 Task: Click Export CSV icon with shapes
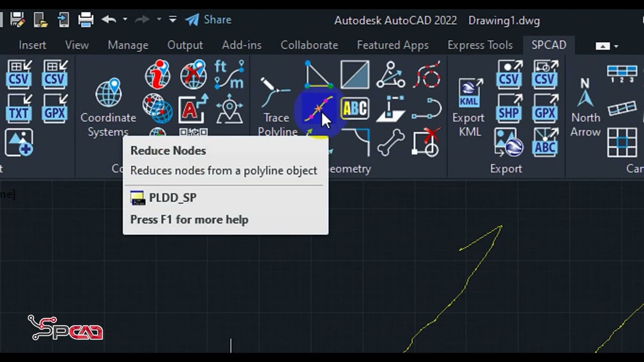click(x=545, y=74)
